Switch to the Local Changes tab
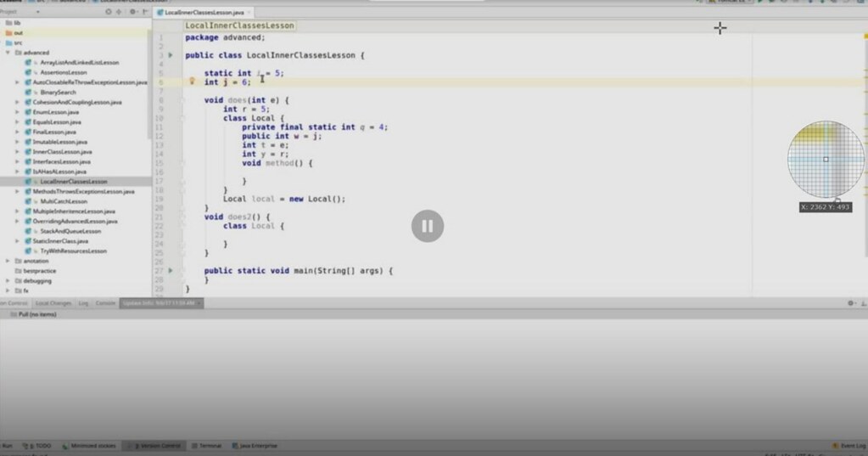 pos(53,303)
